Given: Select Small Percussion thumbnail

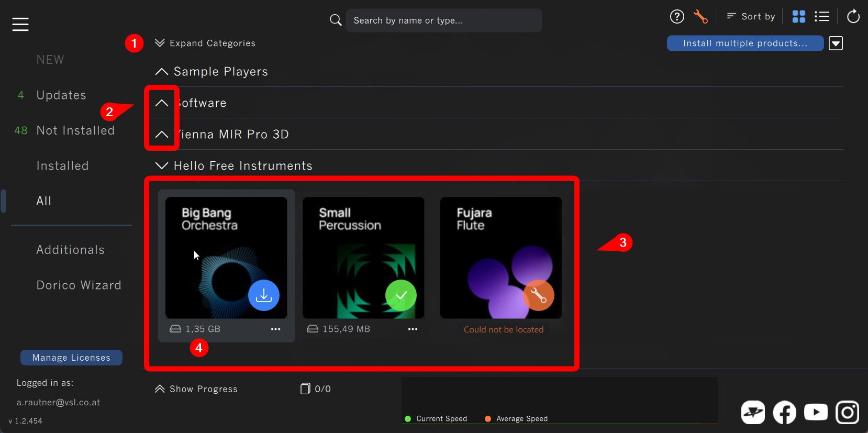Looking at the screenshot, I should [363, 258].
